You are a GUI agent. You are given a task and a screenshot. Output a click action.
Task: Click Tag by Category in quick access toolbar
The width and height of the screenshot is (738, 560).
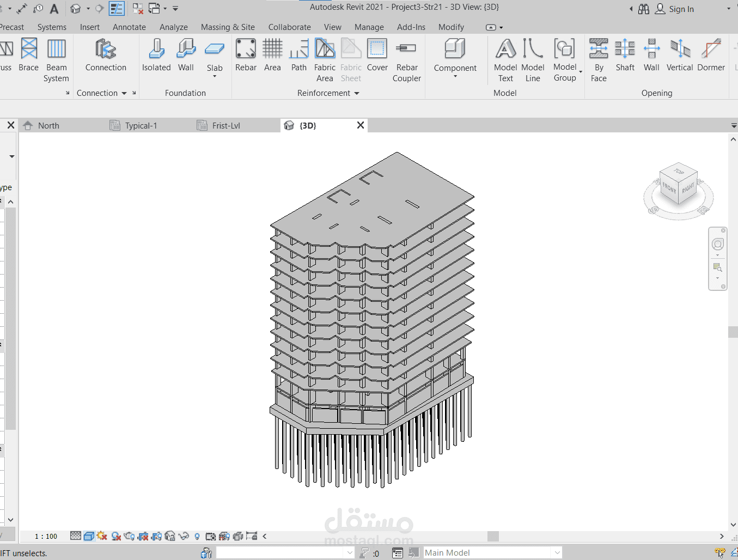(38, 9)
